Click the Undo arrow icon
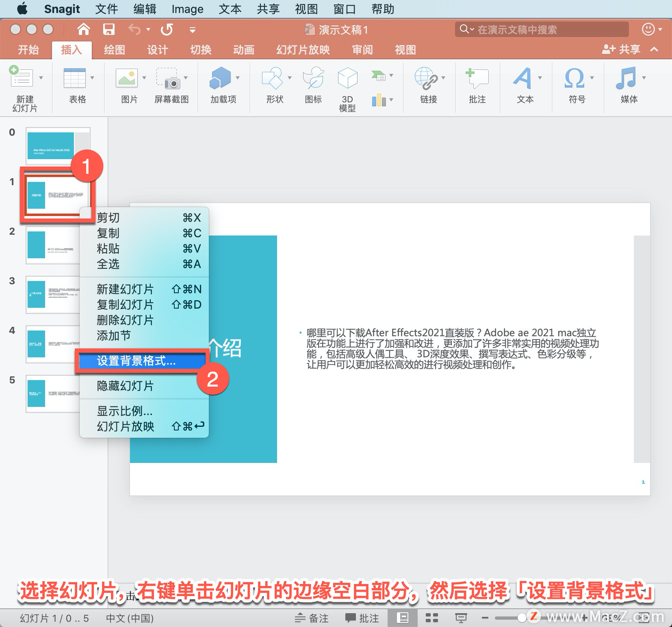The height and width of the screenshot is (627, 672). (134, 29)
